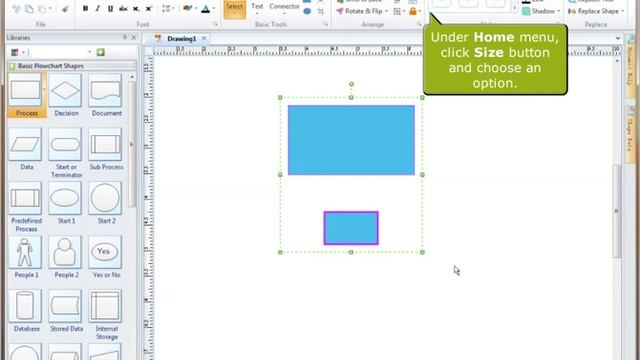640x360 pixels.
Task: Select the Start 1 shape
Action: pos(66,203)
